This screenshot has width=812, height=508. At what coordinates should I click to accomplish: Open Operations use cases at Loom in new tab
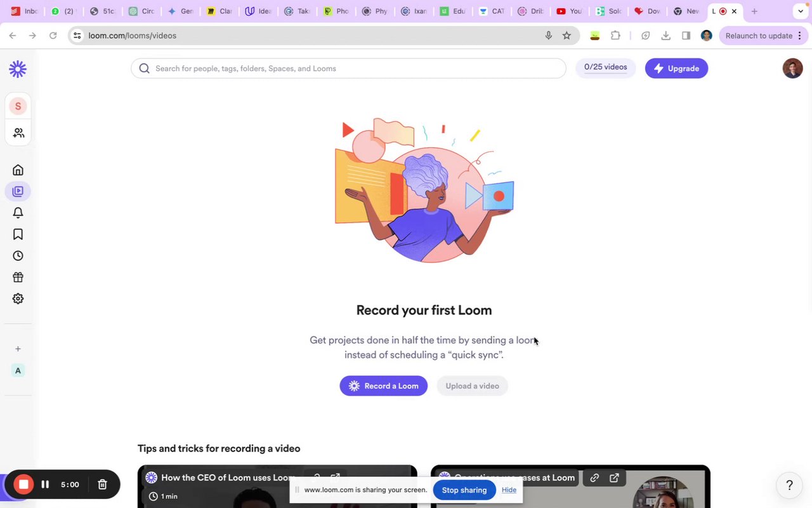coord(614,478)
